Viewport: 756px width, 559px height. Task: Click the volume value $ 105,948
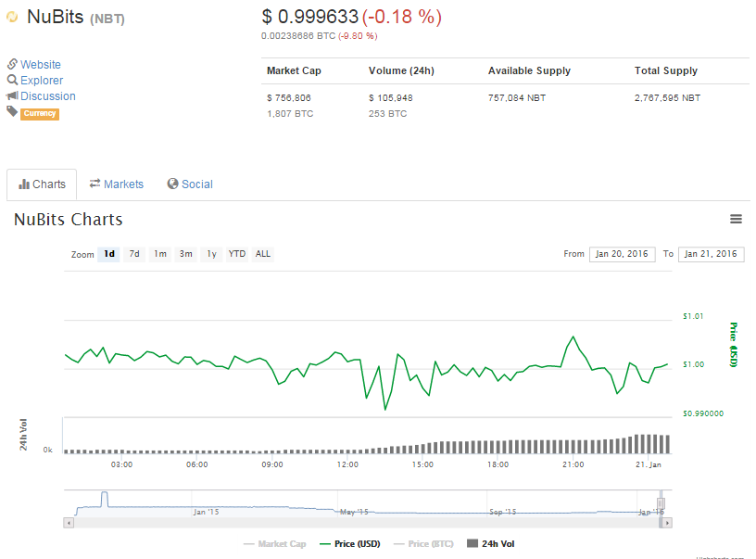pos(391,98)
